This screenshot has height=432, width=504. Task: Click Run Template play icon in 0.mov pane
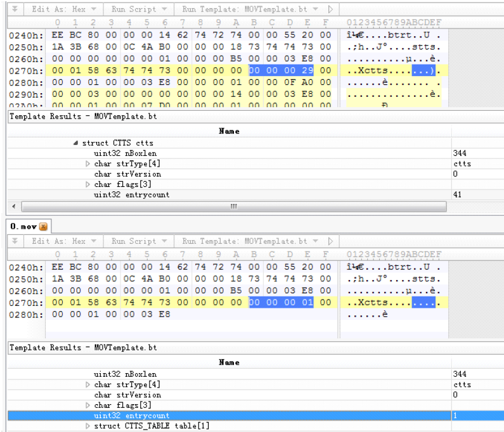pos(330,241)
